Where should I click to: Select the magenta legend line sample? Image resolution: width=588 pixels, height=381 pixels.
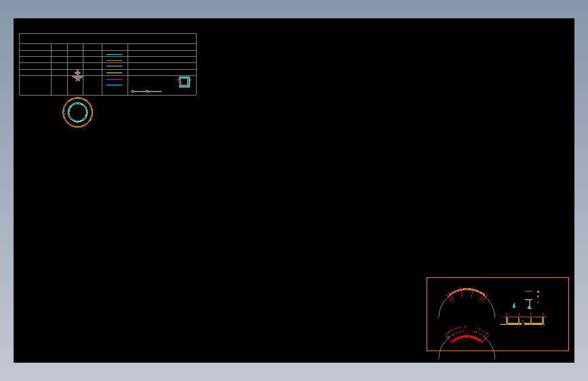click(x=114, y=79)
